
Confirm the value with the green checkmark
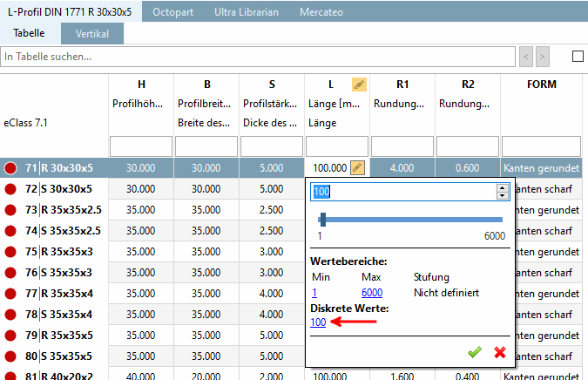(x=475, y=352)
